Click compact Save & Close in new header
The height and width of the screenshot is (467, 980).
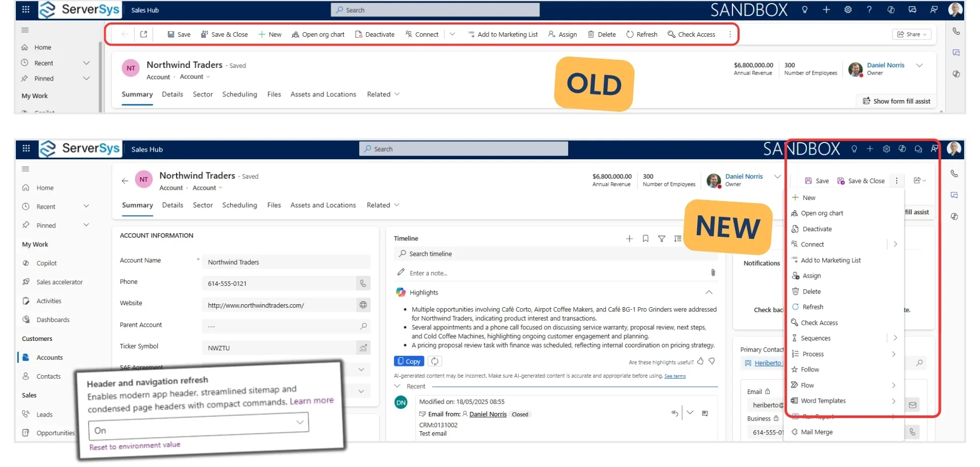click(861, 181)
